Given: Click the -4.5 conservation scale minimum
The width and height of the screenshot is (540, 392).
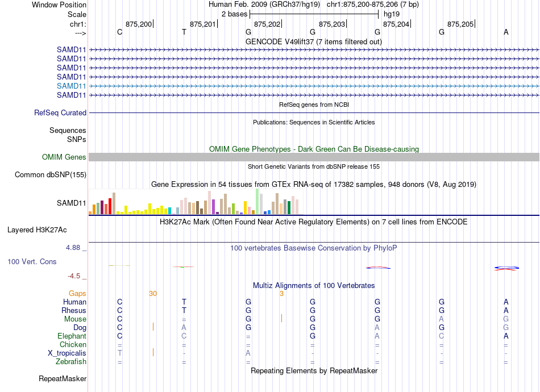Looking at the screenshot, I should (x=74, y=276).
